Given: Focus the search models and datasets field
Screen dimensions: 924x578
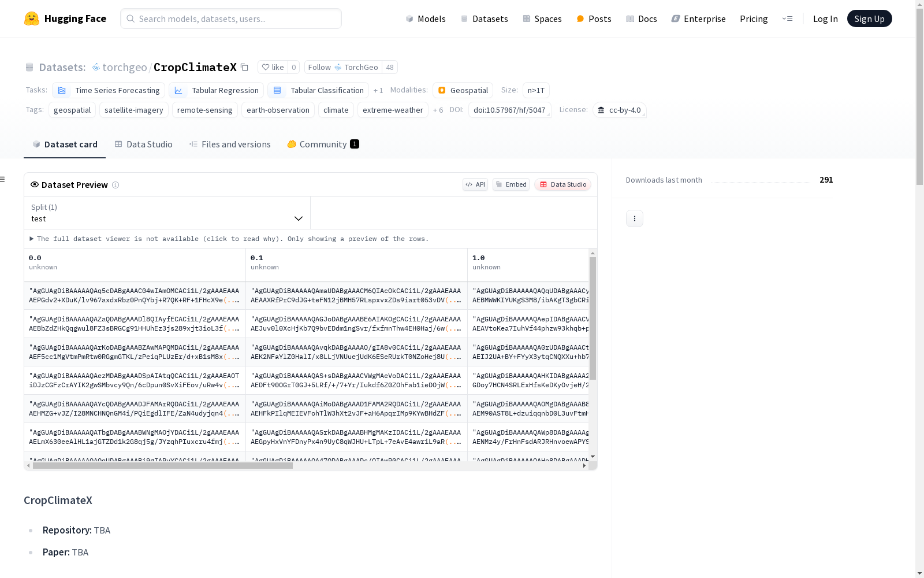Looking at the screenshot, I should pyautogui.click(x=231, y=18).
